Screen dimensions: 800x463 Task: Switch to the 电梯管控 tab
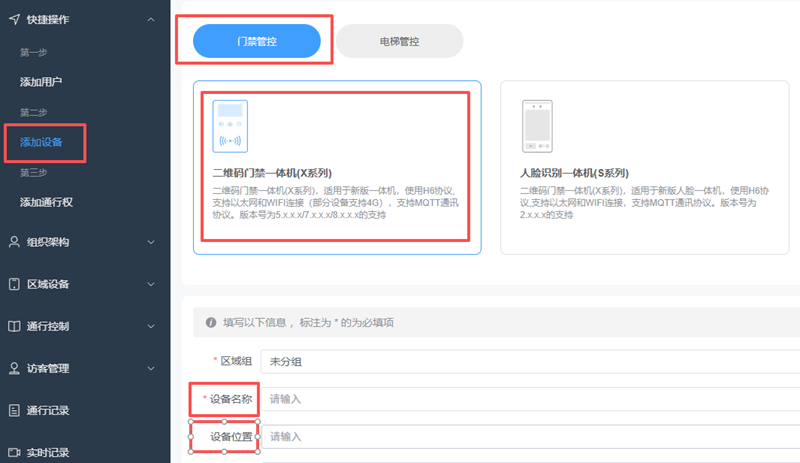pyautogui.click(x=399, y=41)
